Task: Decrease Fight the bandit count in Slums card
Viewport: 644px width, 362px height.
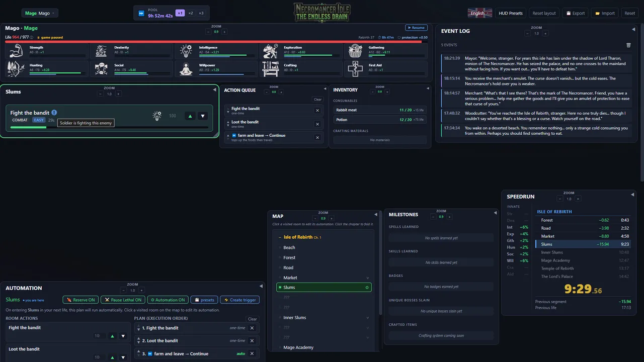Action: point(203,116)
